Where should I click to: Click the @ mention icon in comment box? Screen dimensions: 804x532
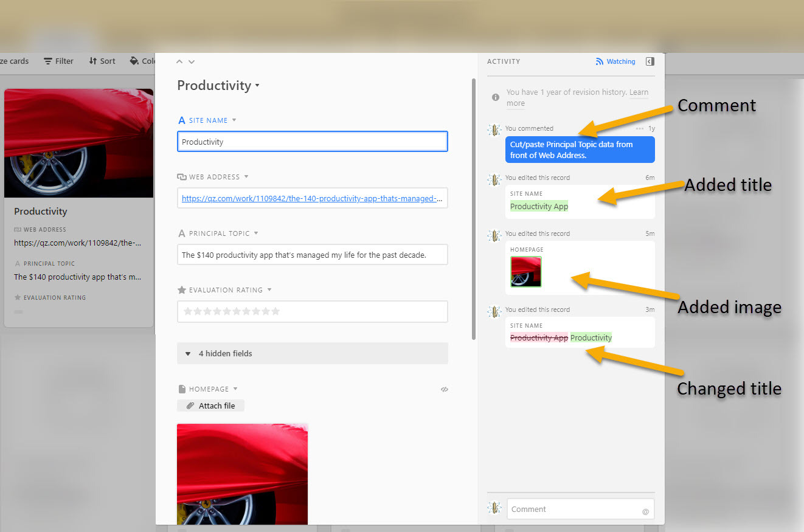(x=645, y=511)
